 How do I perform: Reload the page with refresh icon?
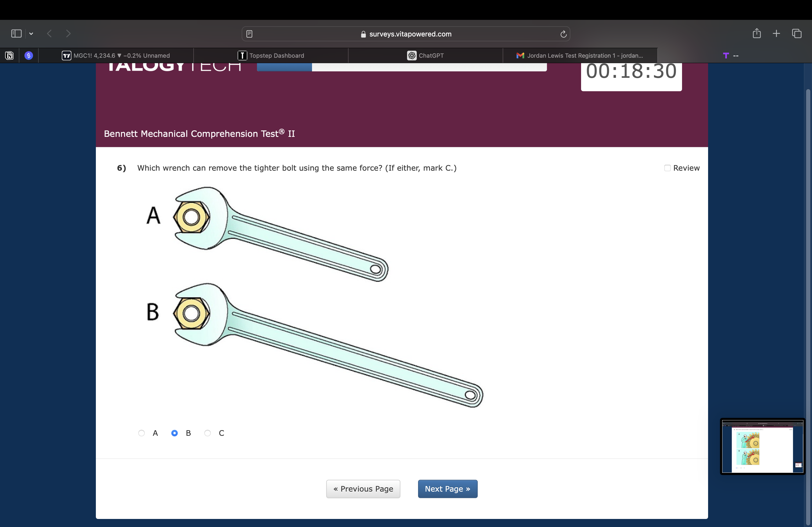coord(563,34)
